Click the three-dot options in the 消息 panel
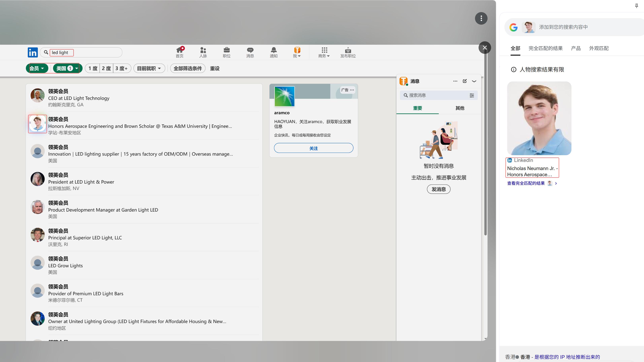This screenshot has height=362, width=644. [x=455, y=81]
